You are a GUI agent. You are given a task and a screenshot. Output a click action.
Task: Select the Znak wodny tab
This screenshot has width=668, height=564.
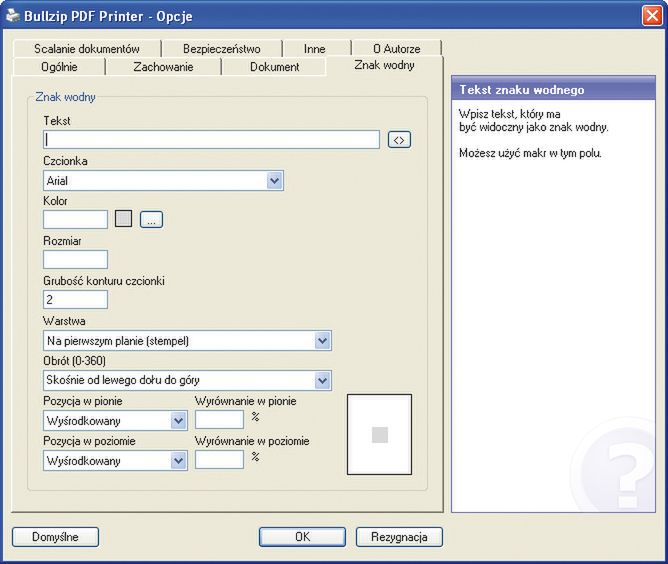(x=384, y=65)
